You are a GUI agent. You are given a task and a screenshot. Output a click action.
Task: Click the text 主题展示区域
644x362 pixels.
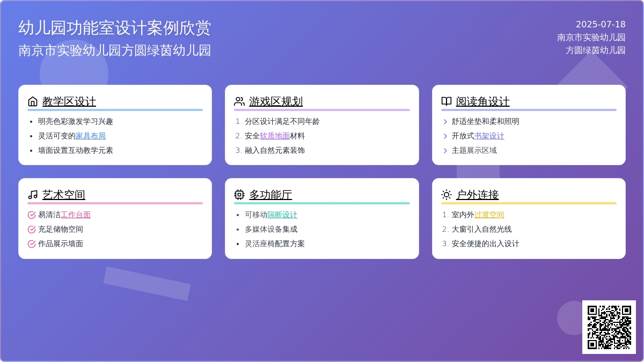coord(474,150)
